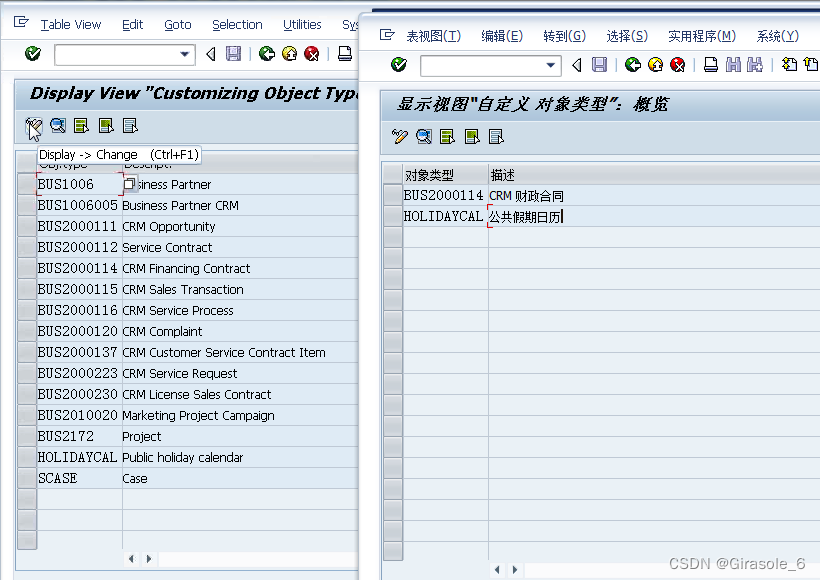This screenshot has height=580, width=820.
Task: Click the second Page icon right of First Page
Action: tap(811, 64)
